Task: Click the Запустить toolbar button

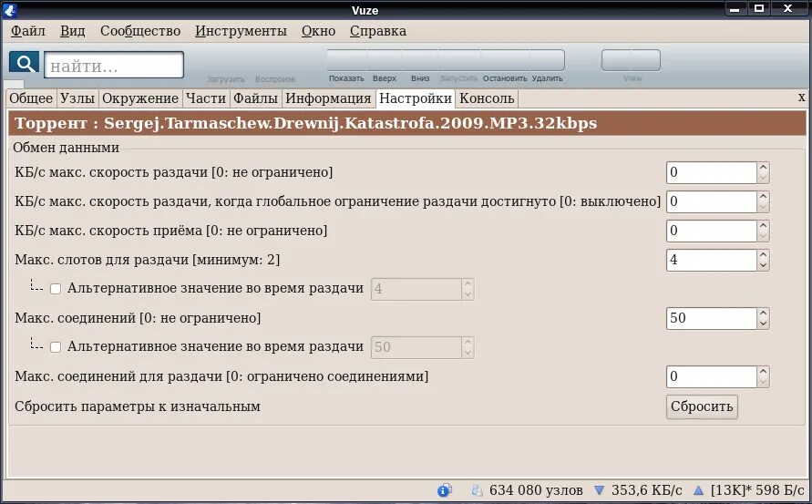Action: (x=458, y=67)
